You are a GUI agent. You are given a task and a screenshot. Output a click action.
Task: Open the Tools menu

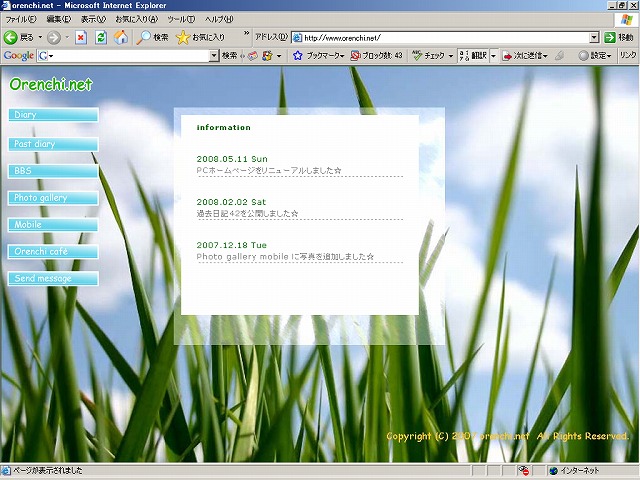(181, 19)
